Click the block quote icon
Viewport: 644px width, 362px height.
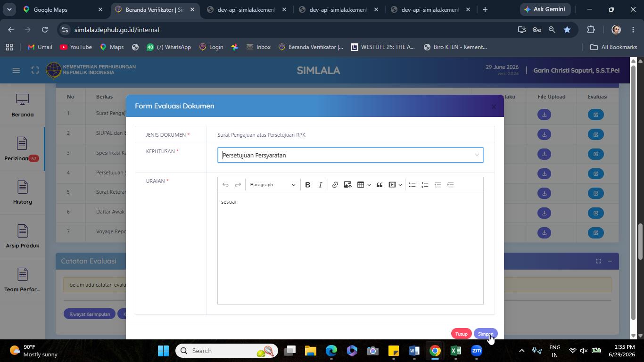click(x=380, y=185)
